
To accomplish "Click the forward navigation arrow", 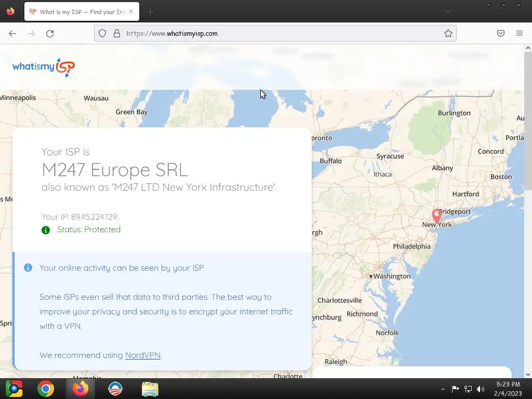I will (x=31, y=33).
